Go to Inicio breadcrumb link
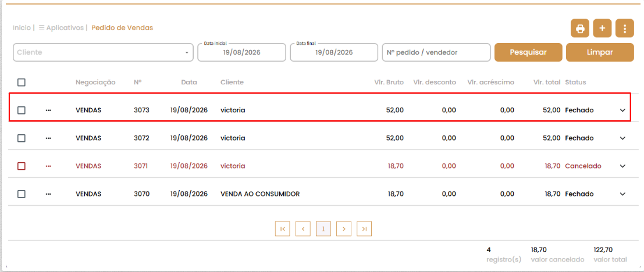The width and height of the screenshot is (644, 272). tap(22, 28)
